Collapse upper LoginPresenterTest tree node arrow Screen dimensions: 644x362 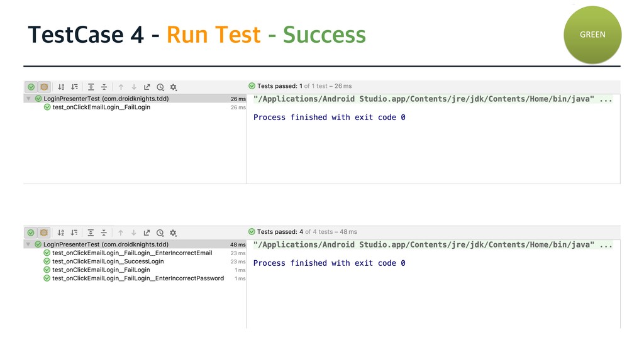click(x=28, y=99)
